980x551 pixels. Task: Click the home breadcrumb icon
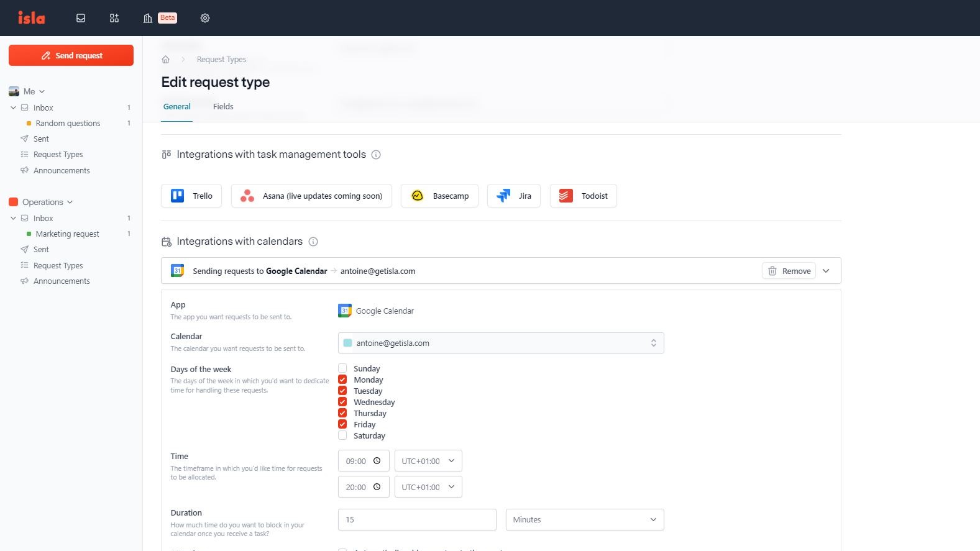pos(166,60)
